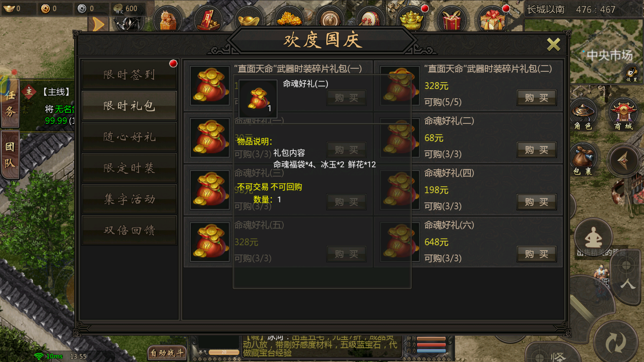Open the 限定时装 tab
The height and width of the screenshot is (362, 644).
coord(129,168)
